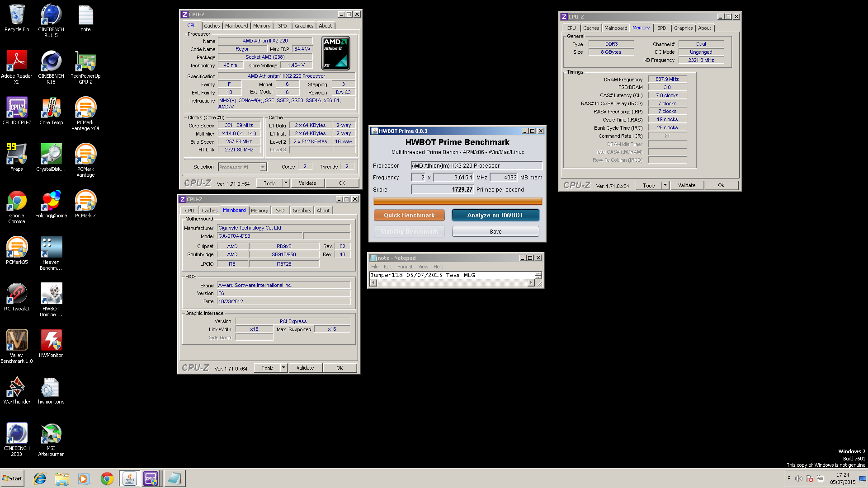868x488 pixels.
Task: Open volume control in system tray
Action: (x=799, y=479)
